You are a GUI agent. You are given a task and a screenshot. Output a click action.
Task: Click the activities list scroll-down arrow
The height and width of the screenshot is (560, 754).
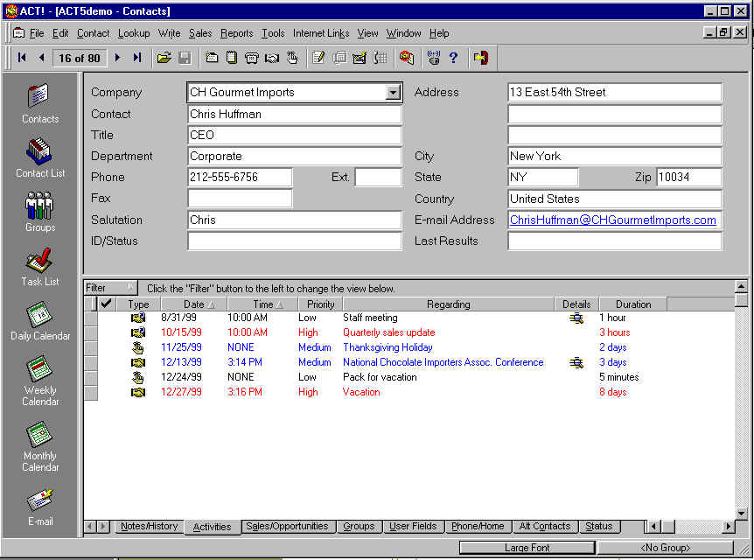click(x=742, y=514)
